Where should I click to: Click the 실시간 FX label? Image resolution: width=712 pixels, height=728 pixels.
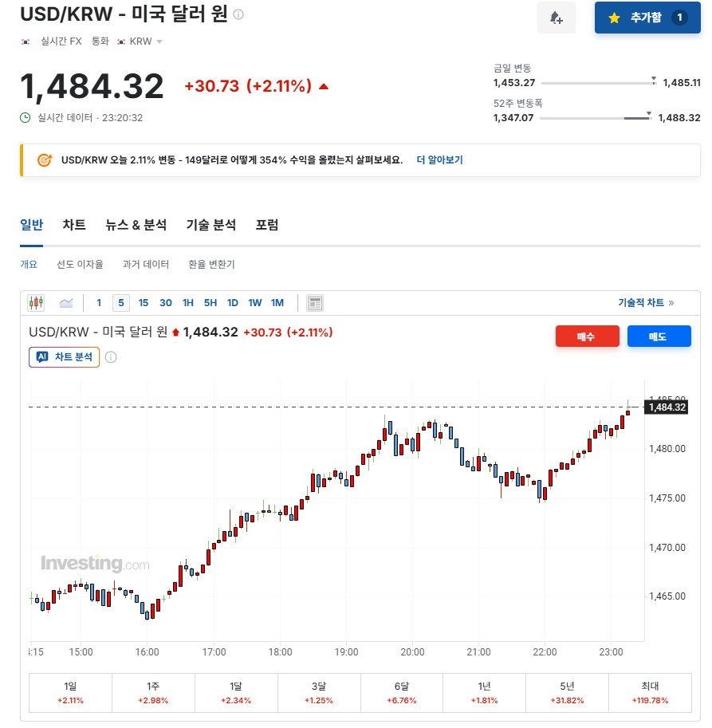(x=61, y=41)
